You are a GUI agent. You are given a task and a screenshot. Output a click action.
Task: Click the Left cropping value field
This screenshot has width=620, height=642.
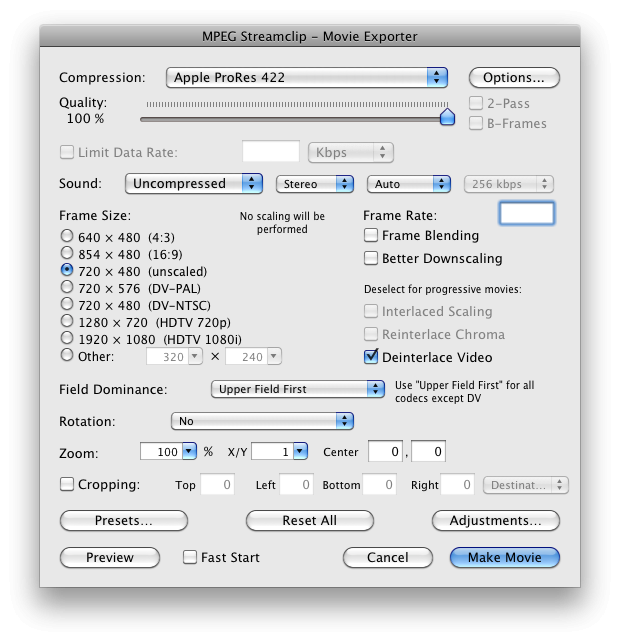[x=296, y=484]
